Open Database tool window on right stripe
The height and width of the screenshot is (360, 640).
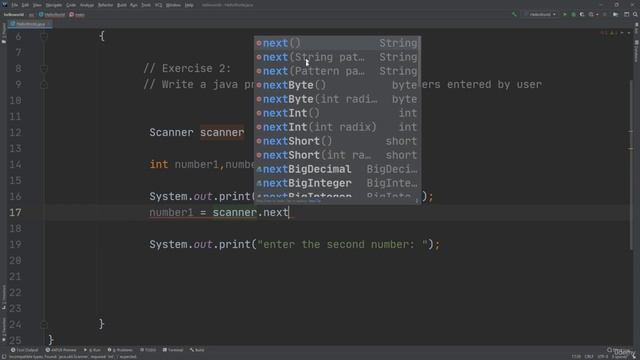[x=636, y=52]
